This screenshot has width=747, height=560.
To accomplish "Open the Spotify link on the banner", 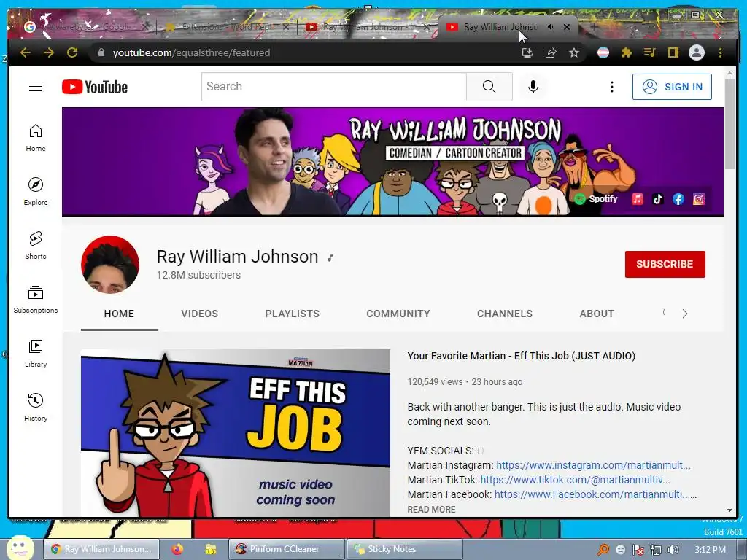I will 596,199.
